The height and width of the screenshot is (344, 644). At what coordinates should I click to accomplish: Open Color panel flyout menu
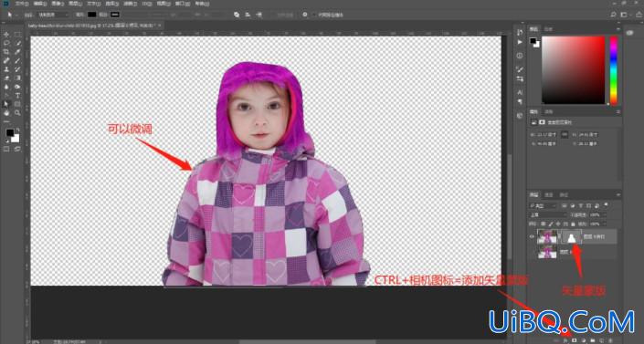click(618, 29)
